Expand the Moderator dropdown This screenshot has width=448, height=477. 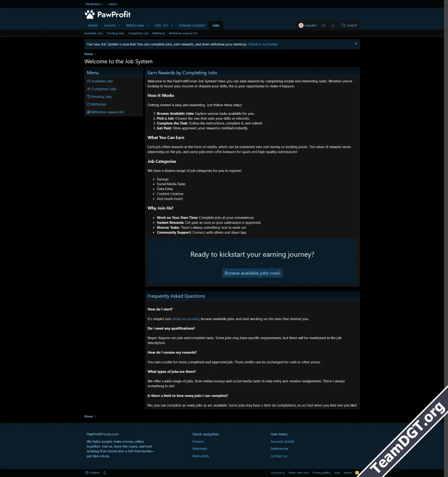(x=94, y=4)
